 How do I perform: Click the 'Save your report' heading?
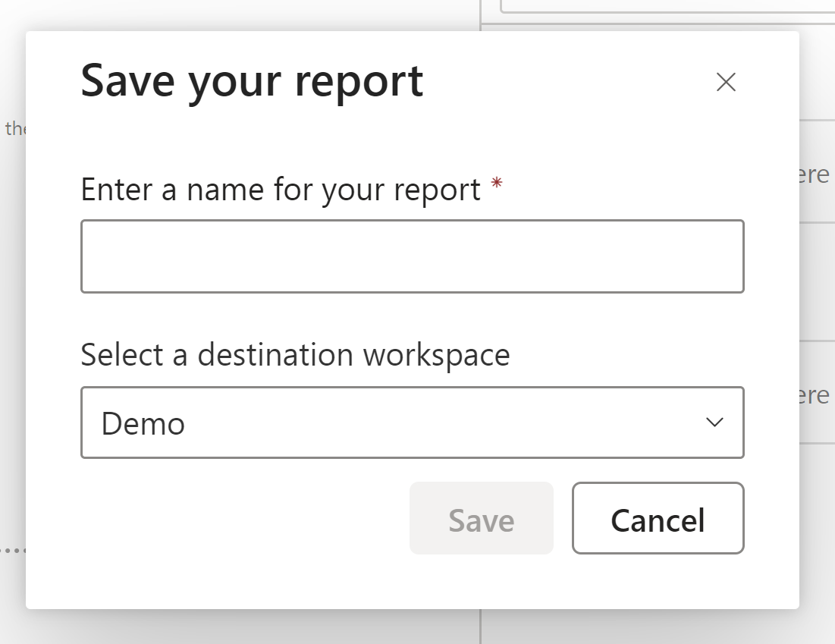coord(252,81)
